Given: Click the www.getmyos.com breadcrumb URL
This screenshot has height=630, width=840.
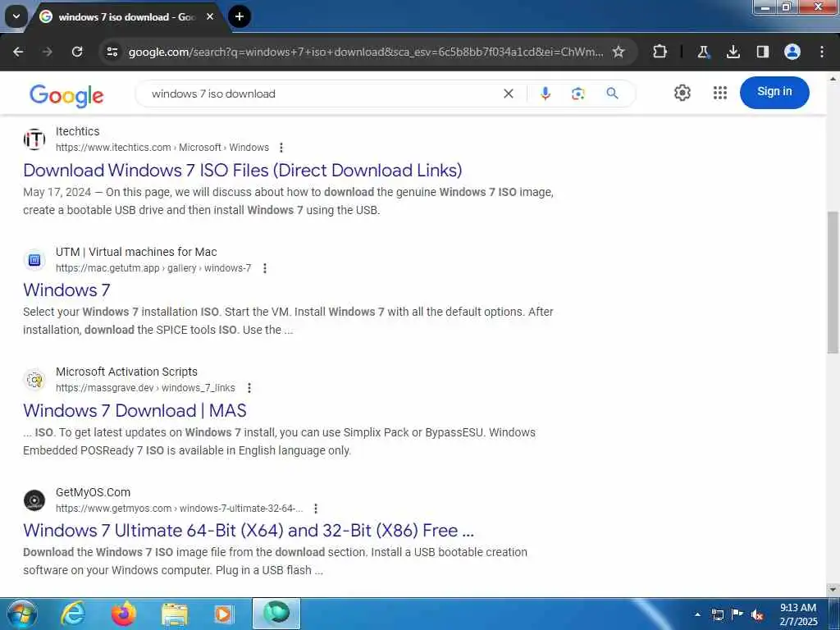Looking at the screenshot, I should click(x=180, y=509).
